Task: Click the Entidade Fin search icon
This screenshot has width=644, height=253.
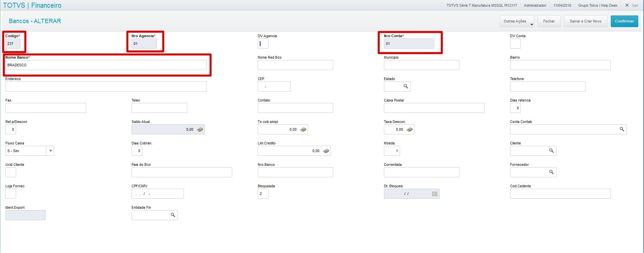Action: (173, 215)
